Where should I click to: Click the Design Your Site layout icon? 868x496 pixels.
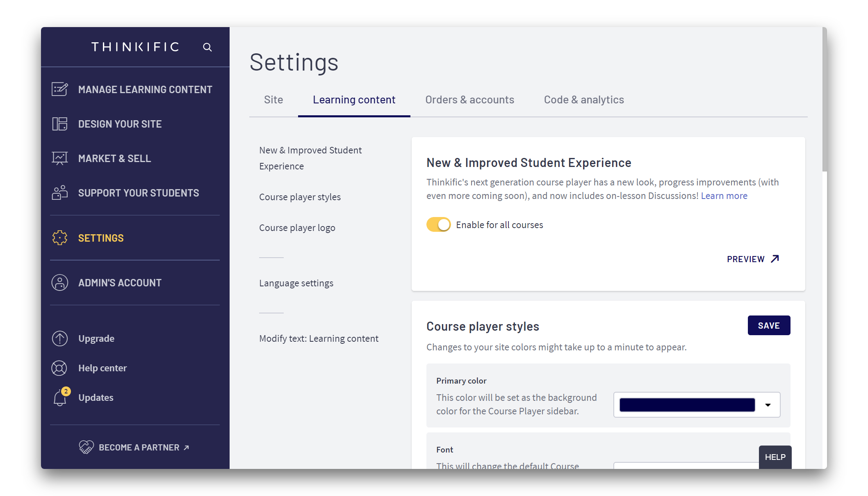60,123
